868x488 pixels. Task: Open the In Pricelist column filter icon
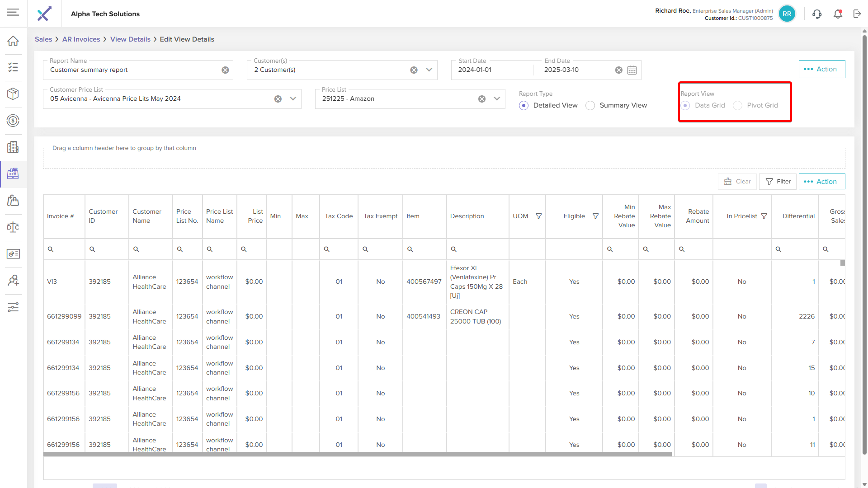(x=764, y=216)
